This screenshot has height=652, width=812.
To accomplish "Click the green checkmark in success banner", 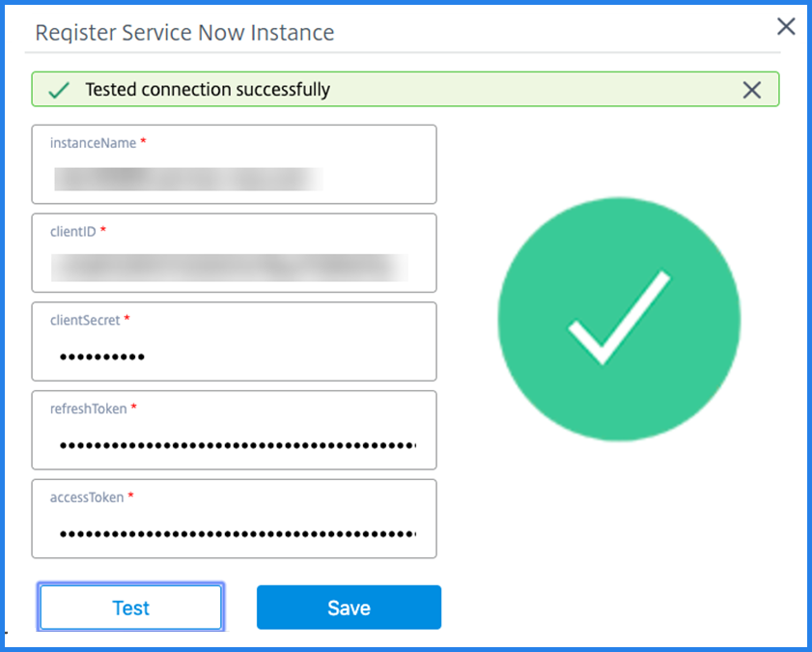I will pyautogui.click(x=59, y=90).
